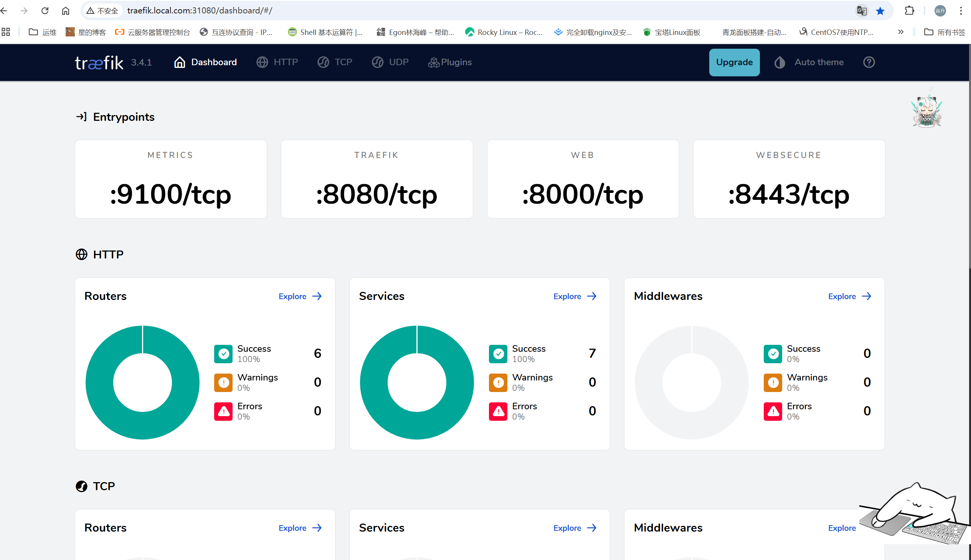Click the Upgrade button
971x560 pixels.
tap(734, 62)
